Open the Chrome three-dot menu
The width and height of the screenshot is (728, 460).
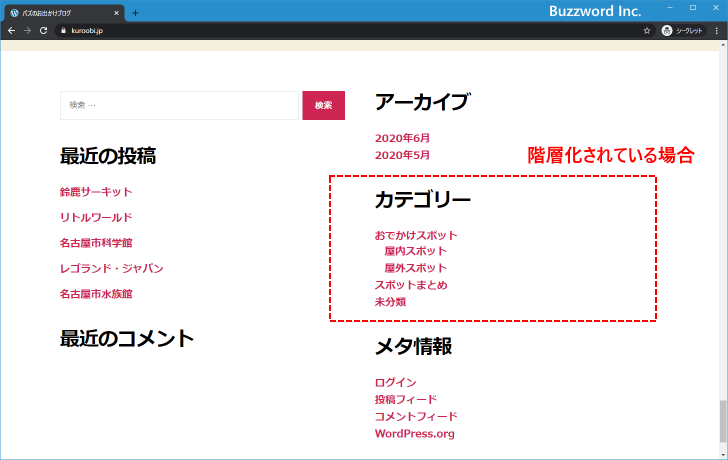click(716, 31)
